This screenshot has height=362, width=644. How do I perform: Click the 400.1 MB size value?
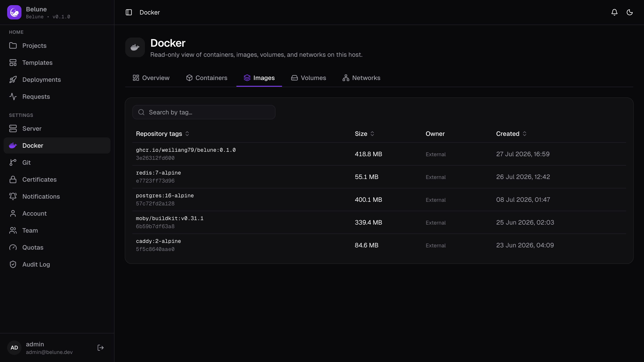pos(369,199)
